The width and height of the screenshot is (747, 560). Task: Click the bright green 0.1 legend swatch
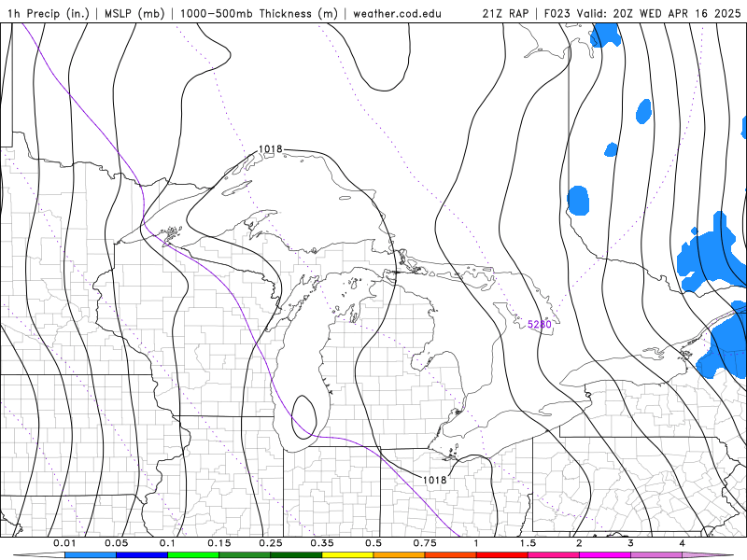[x=193, y=555]
